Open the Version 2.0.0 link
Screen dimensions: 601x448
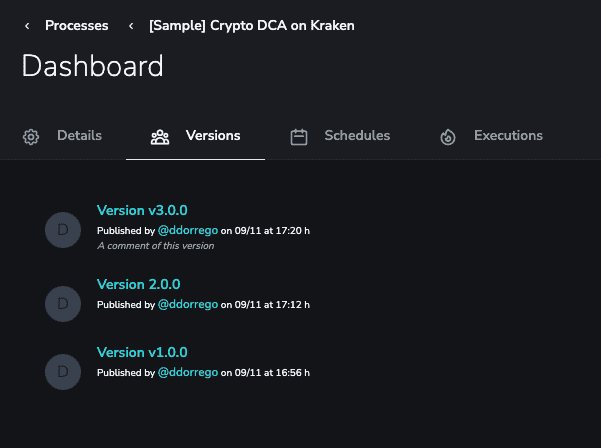[x=138, y=284]
